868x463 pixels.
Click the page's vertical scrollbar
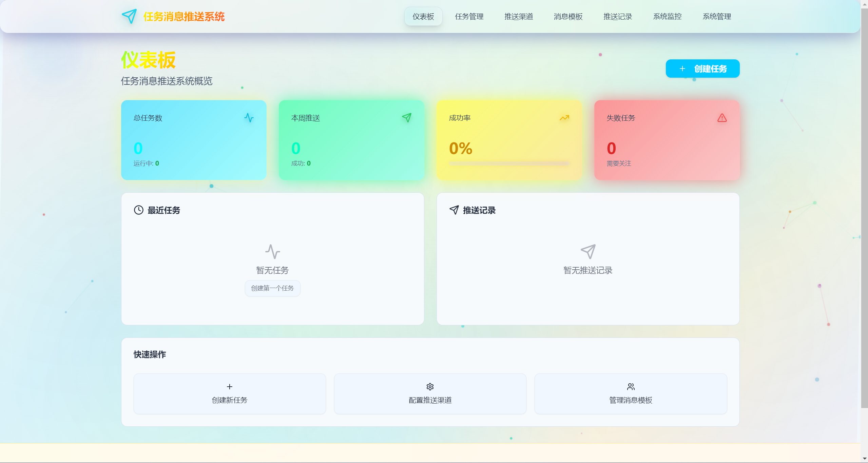click(864, 204)
